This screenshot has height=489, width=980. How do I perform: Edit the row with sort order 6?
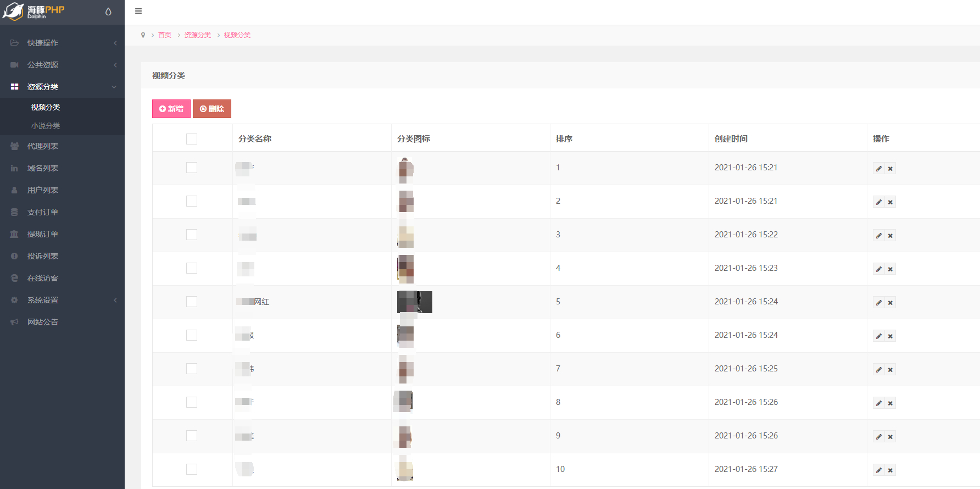coord(879,336)
